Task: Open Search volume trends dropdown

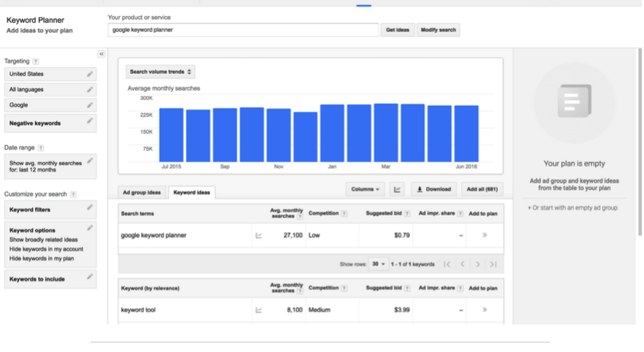Action: pos(160,72)
